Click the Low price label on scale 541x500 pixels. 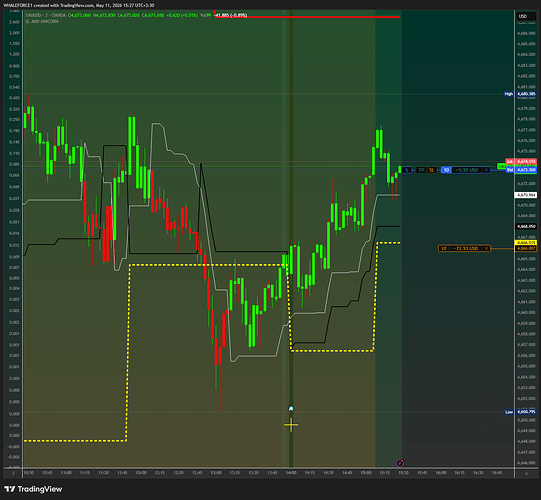509,412
